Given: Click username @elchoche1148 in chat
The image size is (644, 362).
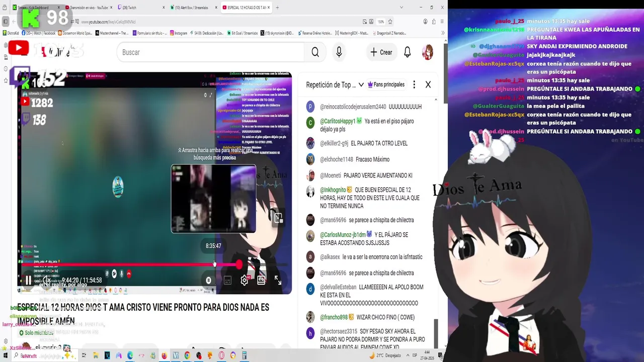Looking at the screenshot, I should click(x=337, y=159).
